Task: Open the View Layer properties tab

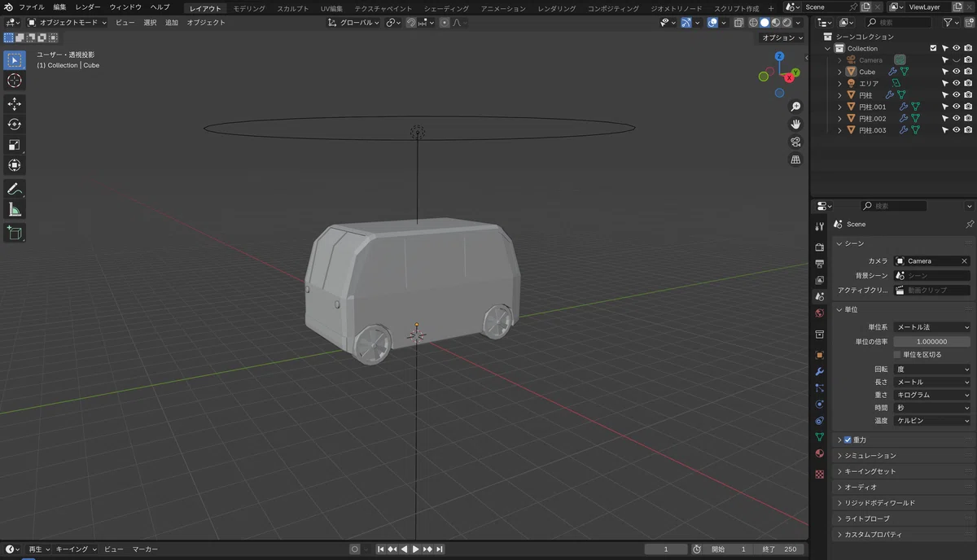Action: 820,280
